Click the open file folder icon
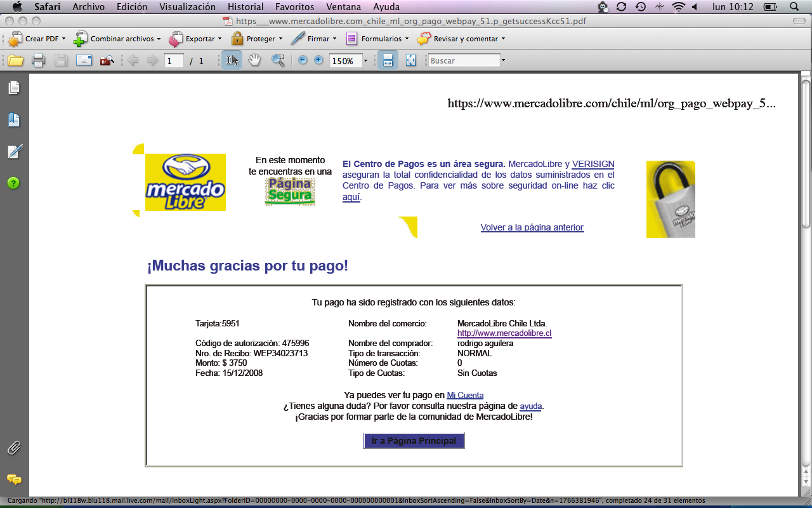This screenshot has height=508, width=812. (x=15, y=61)
